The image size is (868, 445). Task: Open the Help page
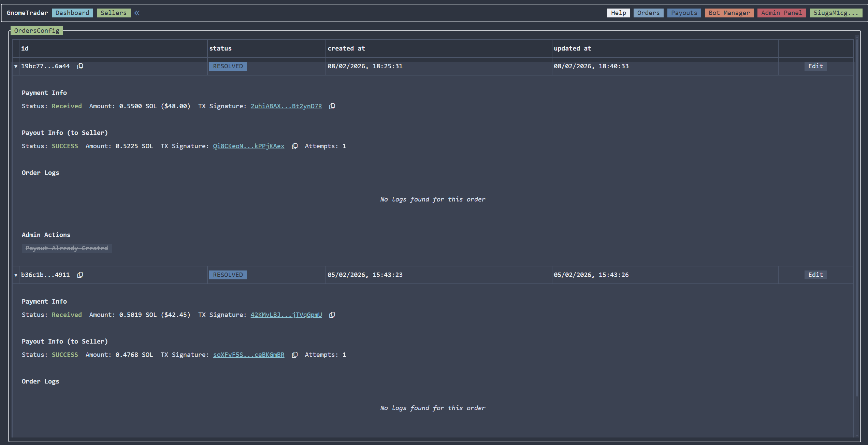tap(618, 13)
